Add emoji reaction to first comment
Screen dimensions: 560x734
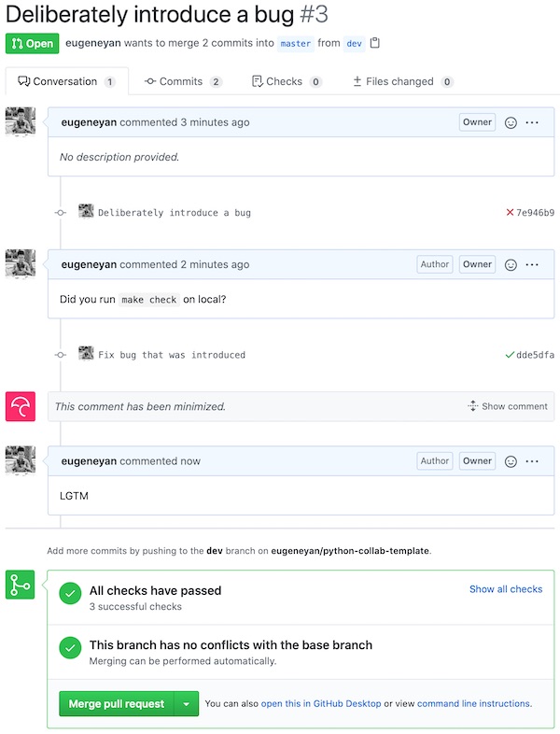(x=511, y=122)
